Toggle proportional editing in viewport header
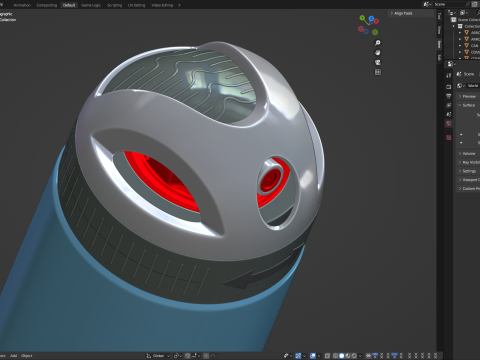The height and width of the screenshot is (360, 480). (206, 356)
